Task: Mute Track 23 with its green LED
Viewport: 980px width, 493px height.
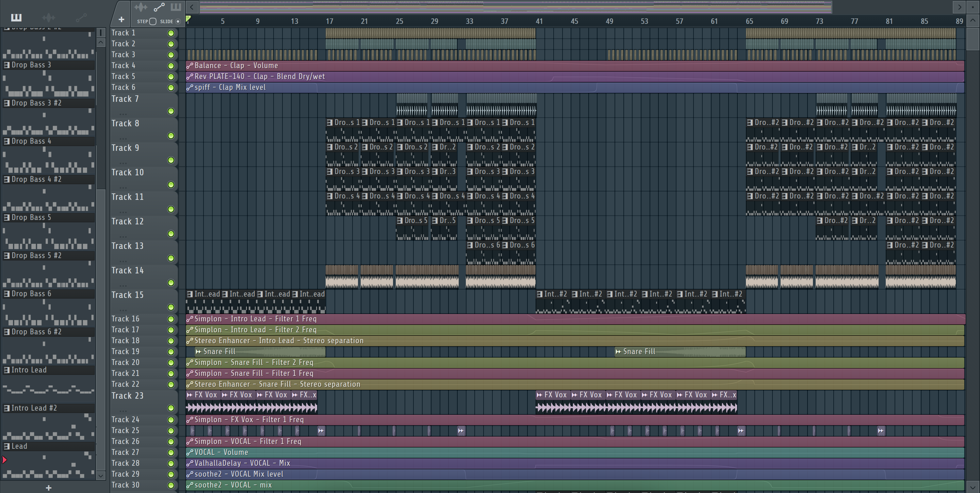Action: point(171,408)
